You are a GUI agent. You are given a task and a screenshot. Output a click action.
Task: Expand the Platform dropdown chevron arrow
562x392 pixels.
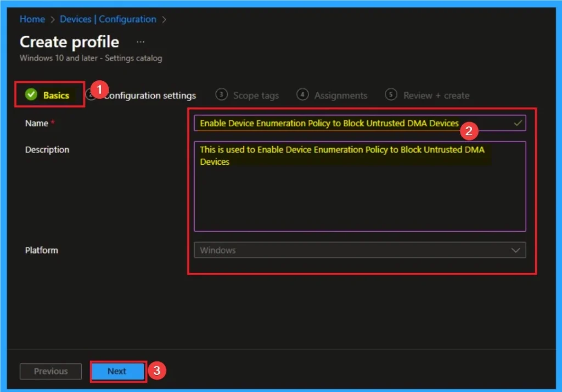pos(515,250)
